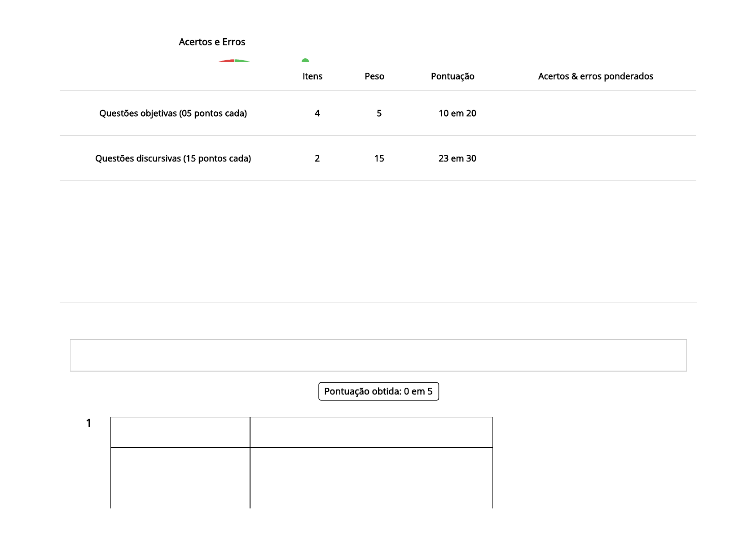
Task: Select 'Acertos & erros ponderados' column header
Action: [595, 76]
